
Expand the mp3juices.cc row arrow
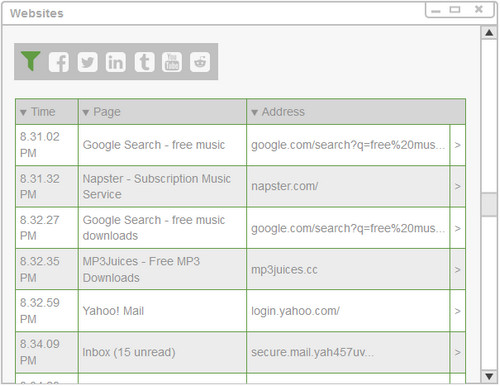pos(458,269)
